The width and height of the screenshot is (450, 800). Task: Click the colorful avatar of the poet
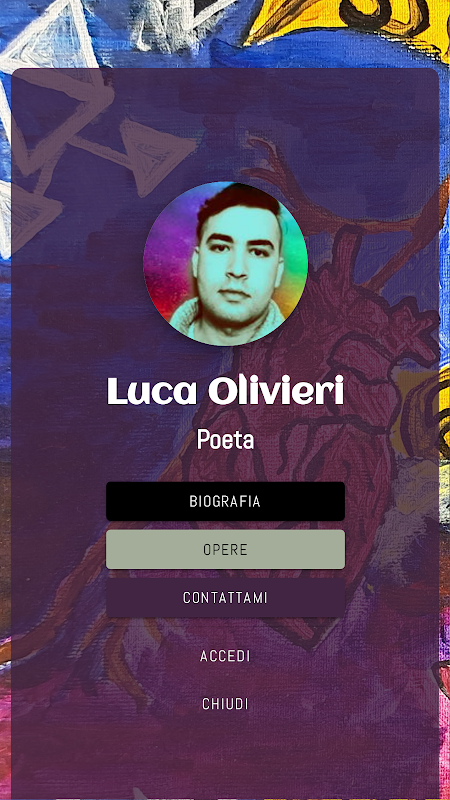[226, 264]
